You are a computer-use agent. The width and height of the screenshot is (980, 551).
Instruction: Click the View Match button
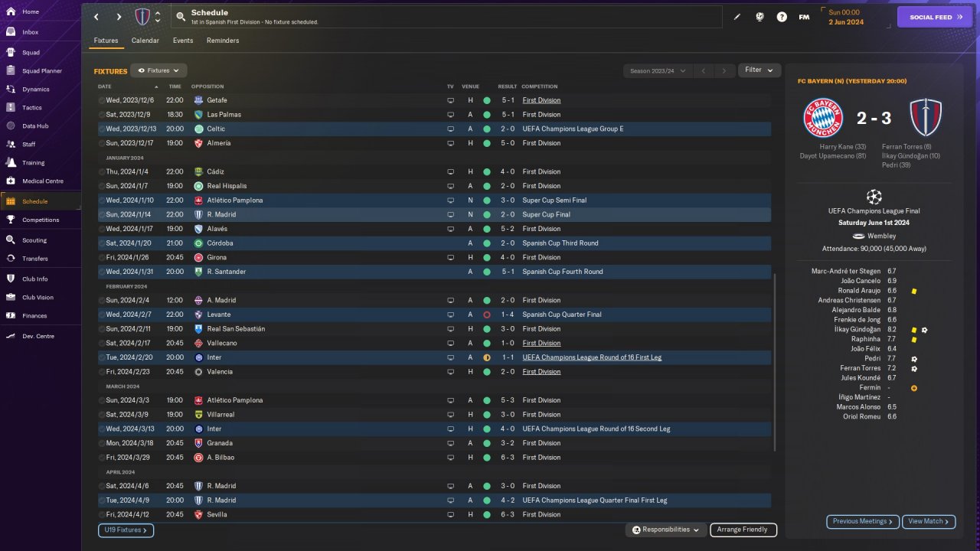pyautogui.click(x=929, y=521)
